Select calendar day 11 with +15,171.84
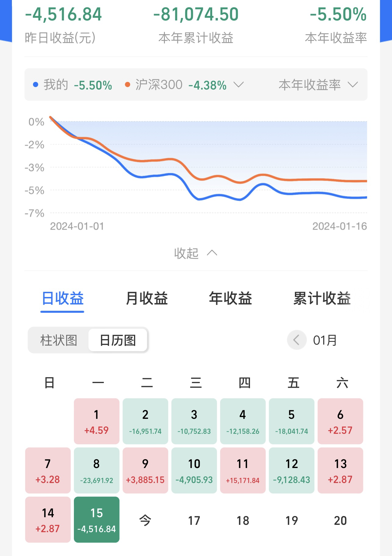Screen dimensions: 392x556 (243, 470)
